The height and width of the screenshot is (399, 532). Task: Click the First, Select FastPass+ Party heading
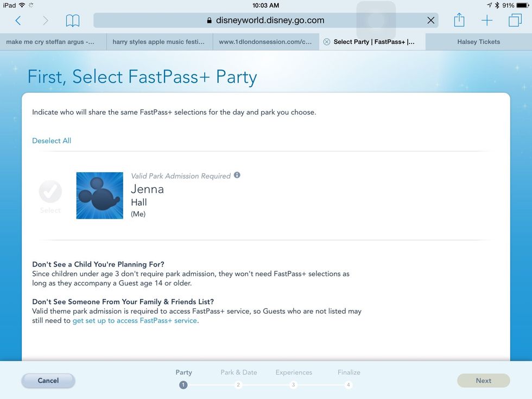point(142,77)
